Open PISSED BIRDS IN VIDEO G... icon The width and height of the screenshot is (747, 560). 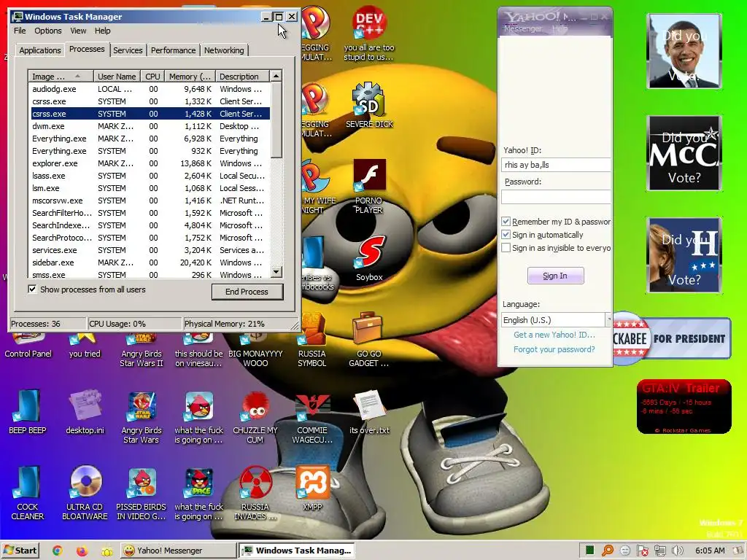142,493
